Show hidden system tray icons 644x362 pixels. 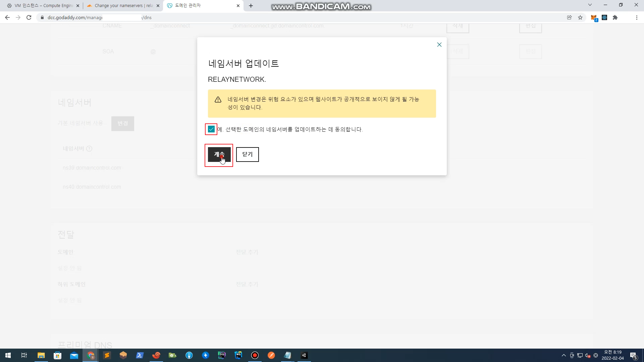(x=563, y=355)
